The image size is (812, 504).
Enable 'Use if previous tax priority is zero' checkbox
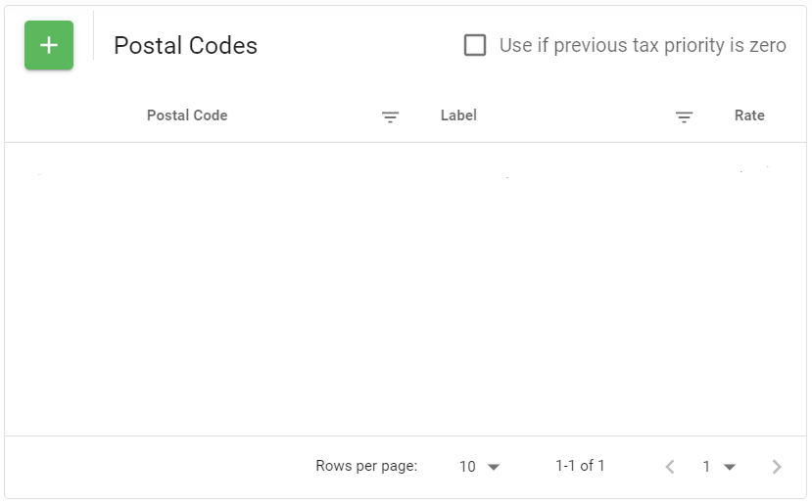[x=475, y=45]
